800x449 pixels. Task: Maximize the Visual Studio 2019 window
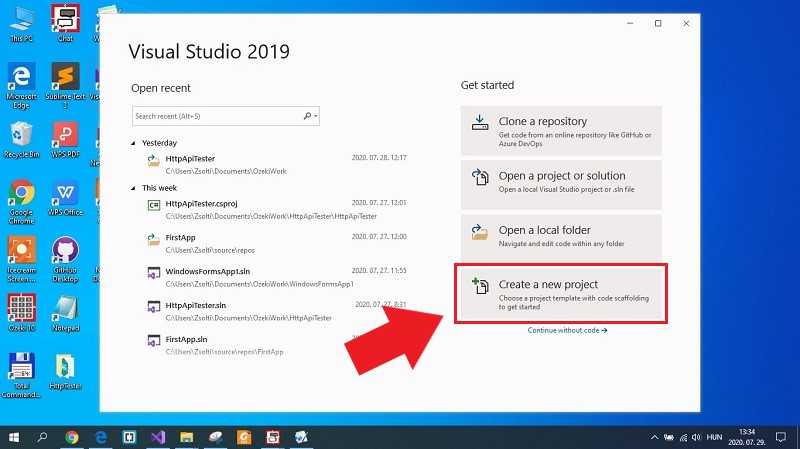click(x=658, y=23)
